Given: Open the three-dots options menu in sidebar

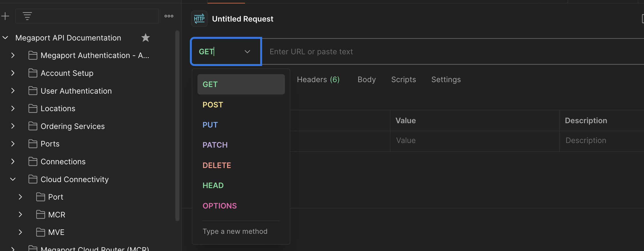Looking at the screenshot, I should pos(169,16).
